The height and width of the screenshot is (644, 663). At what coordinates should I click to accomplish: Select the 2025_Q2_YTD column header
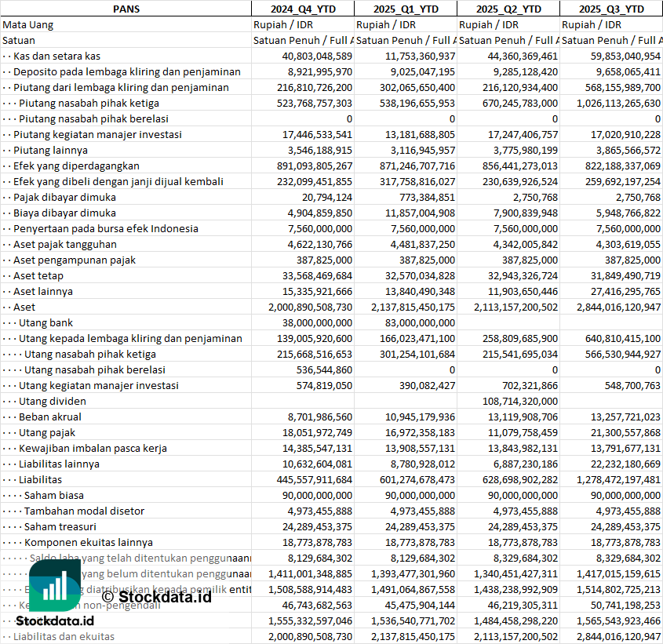pos(508,9)
